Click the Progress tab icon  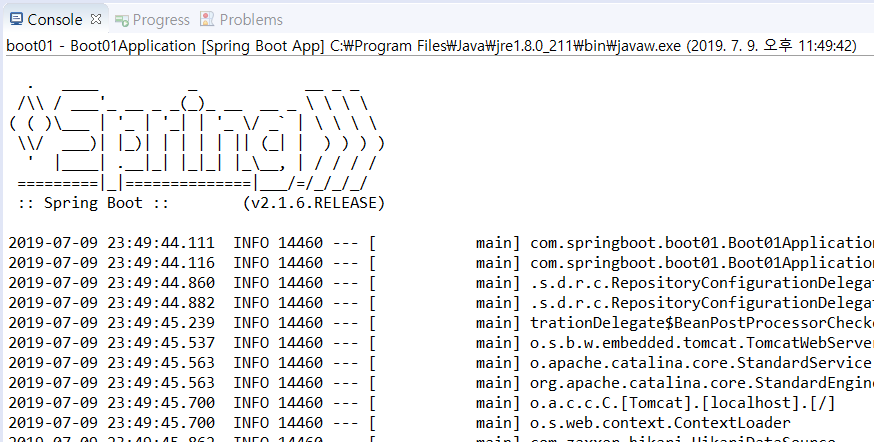pos(122,21)
